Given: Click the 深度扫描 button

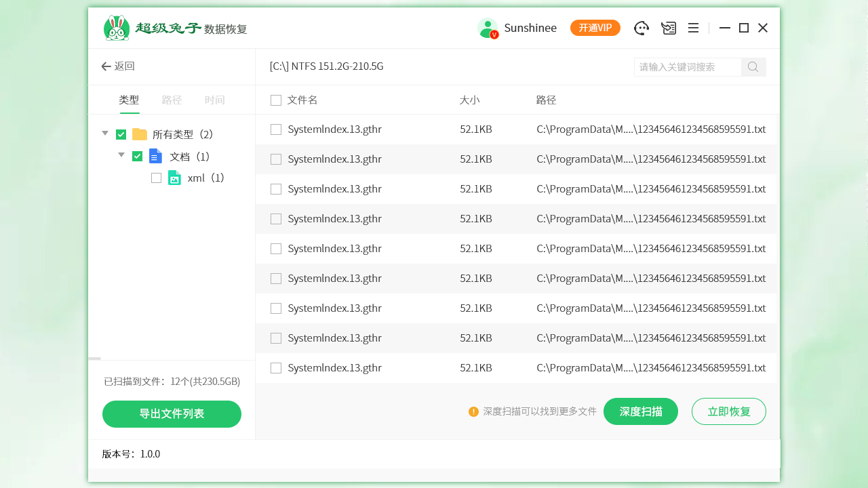Looking at the screenshot, I should [x=641, y=411].
